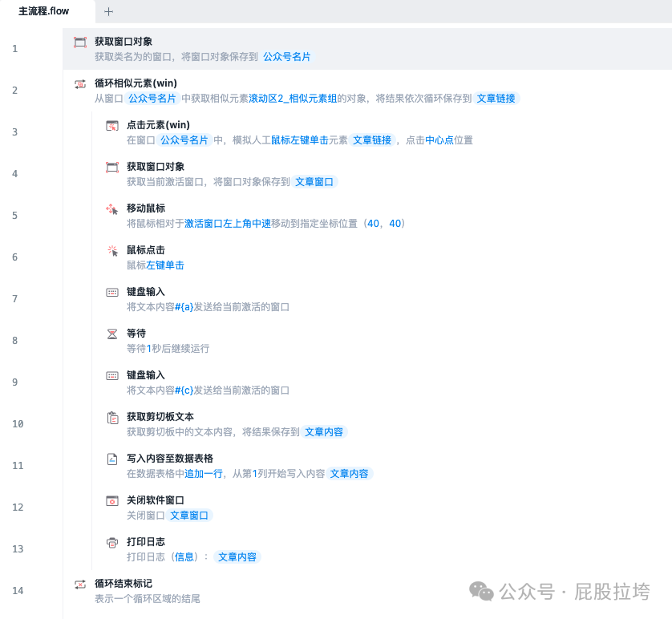The height and width of the screenshot is (619, 672).
Task: Select the 公众号名片 variable in row 3
Action: coord(184,140)
